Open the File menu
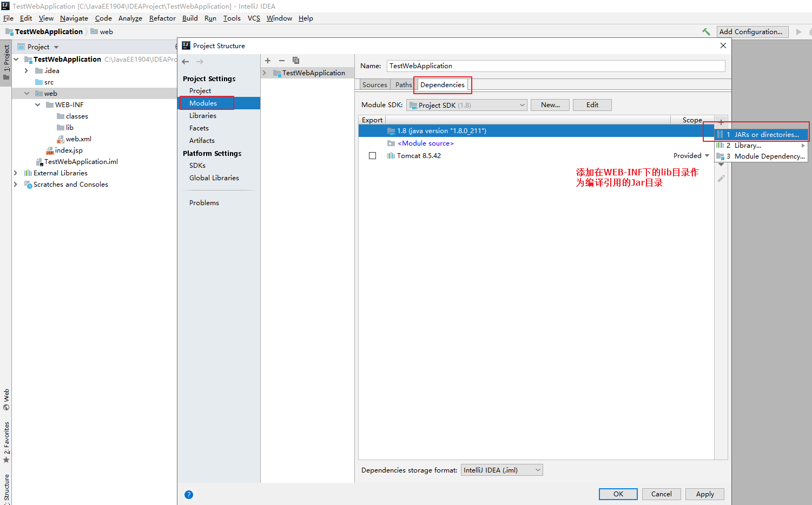Screen dimensions: 812x505 pos(9,18)
